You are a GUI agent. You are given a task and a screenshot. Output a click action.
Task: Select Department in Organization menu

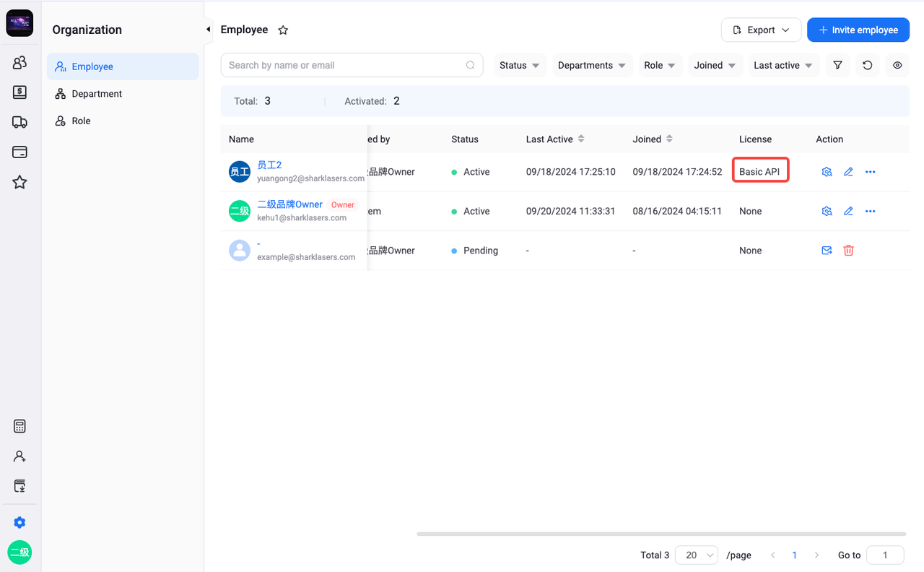[123, 94]
